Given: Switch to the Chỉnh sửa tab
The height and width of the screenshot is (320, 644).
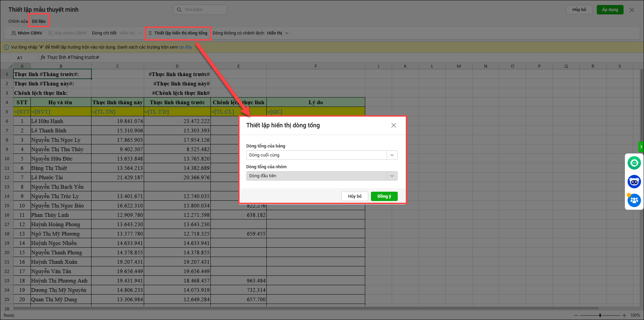Looking at the screenshot, I should (x=18, y=21).
